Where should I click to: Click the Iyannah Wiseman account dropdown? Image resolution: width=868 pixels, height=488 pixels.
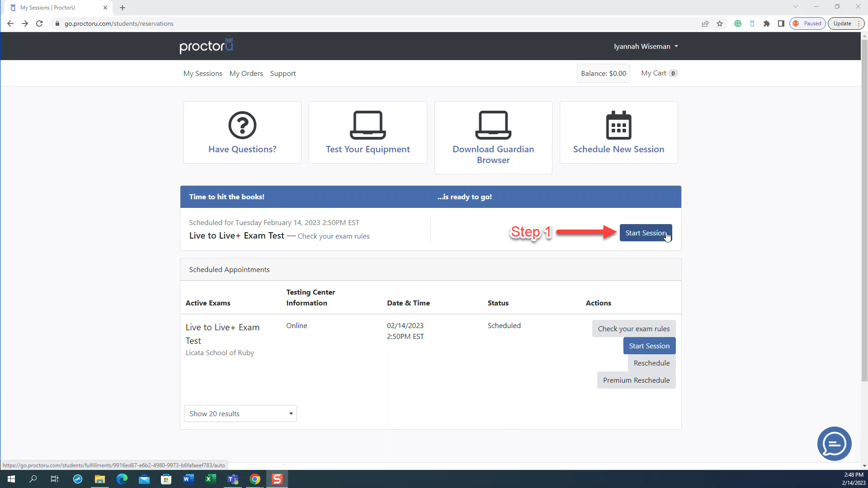click(646, 46)
